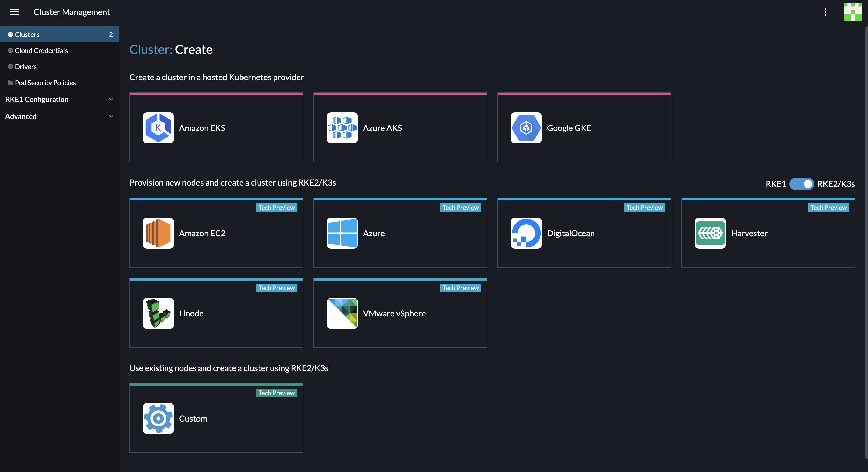Click the clusters count badge showing 2
Image resolution: width=868 pixels, height=472 pixels.
coord(110,34)
